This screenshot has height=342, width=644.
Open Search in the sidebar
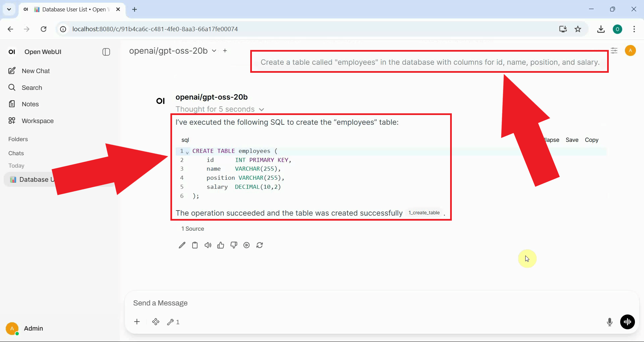[25, 88]
